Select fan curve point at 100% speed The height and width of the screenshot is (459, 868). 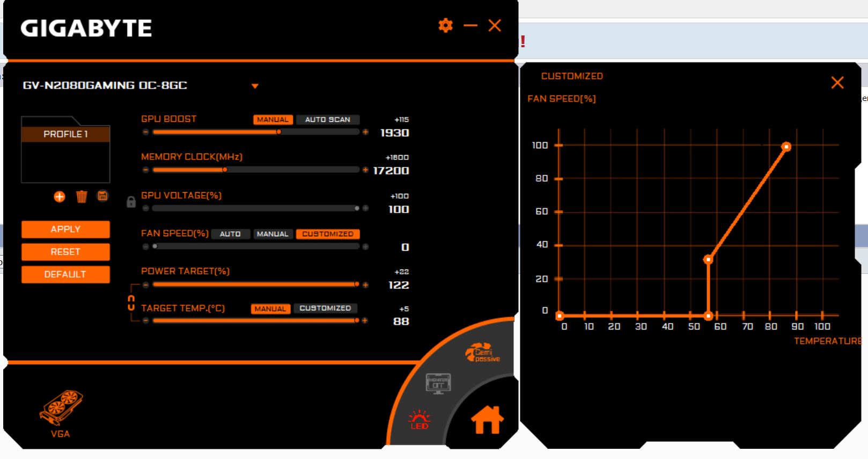786,147
